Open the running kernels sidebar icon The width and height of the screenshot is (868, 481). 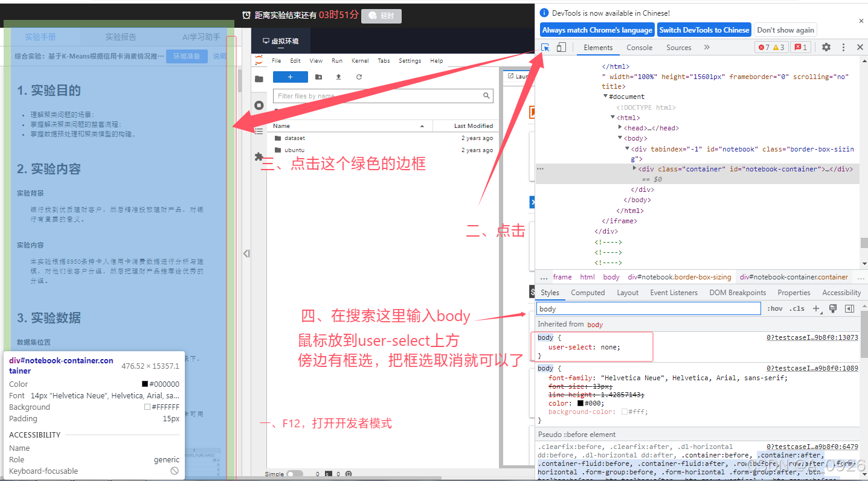click(259, 105)
